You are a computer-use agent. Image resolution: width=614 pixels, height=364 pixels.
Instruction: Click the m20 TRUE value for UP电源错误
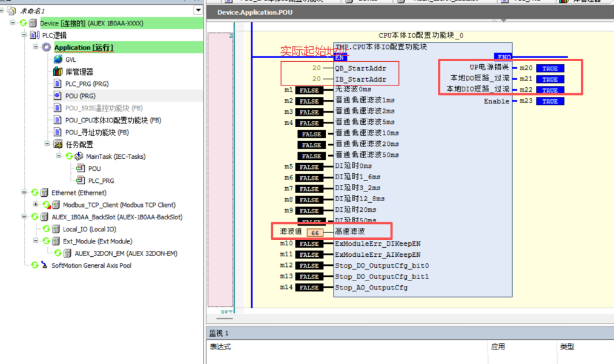pyautogui.click(x=550, y=68)
